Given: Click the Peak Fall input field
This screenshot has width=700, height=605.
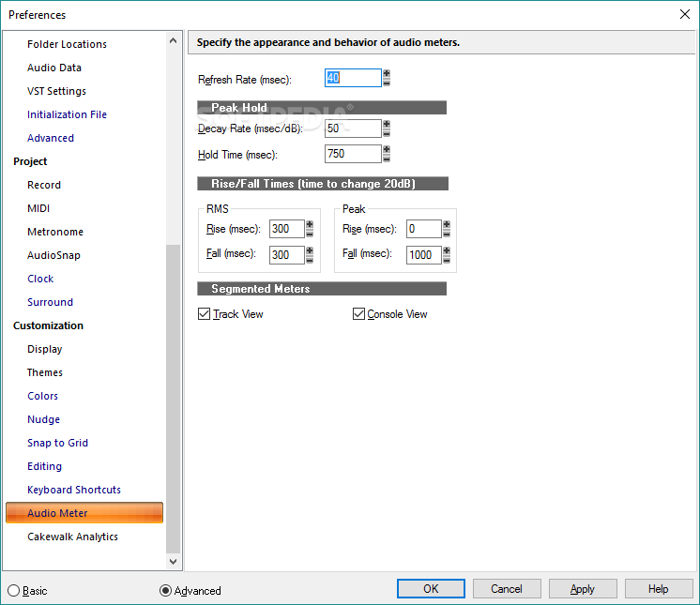Looking at the screenshot, I should (x=424, y=255).
